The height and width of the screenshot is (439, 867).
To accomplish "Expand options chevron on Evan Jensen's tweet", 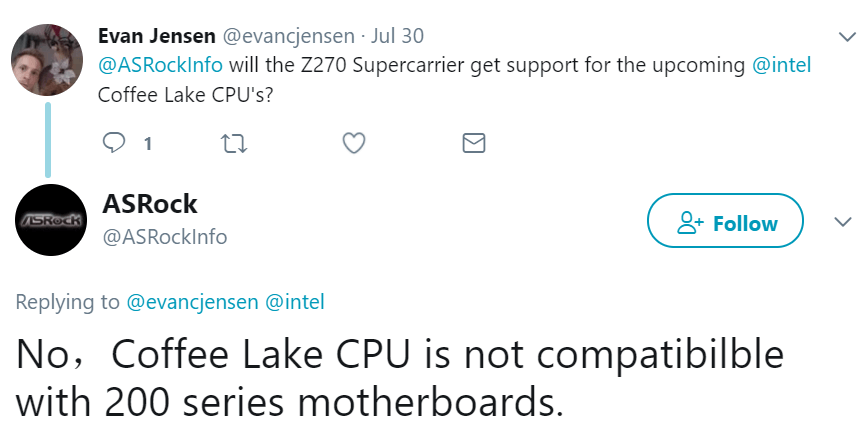I will tap(847, 38).
